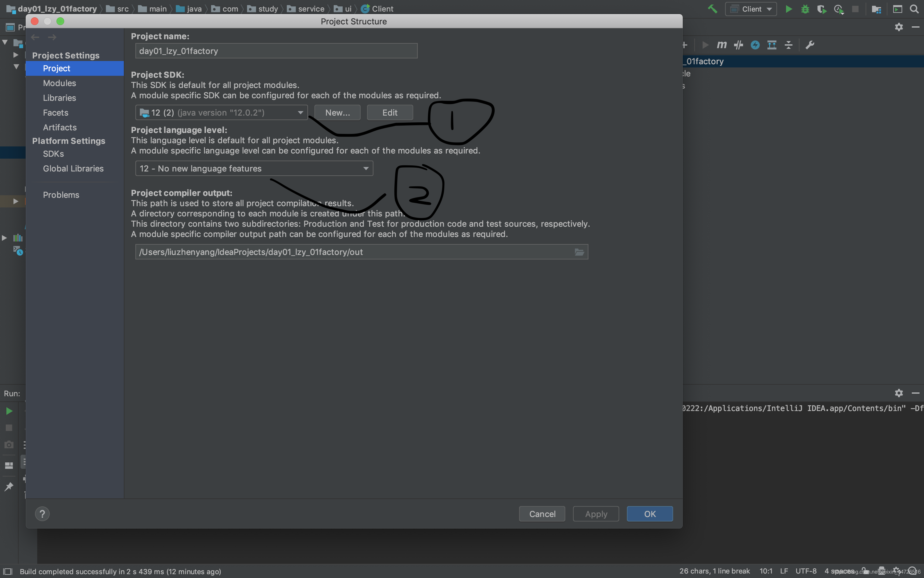924x578 pixels.
Task: Click the OK button
Action: 650,514
